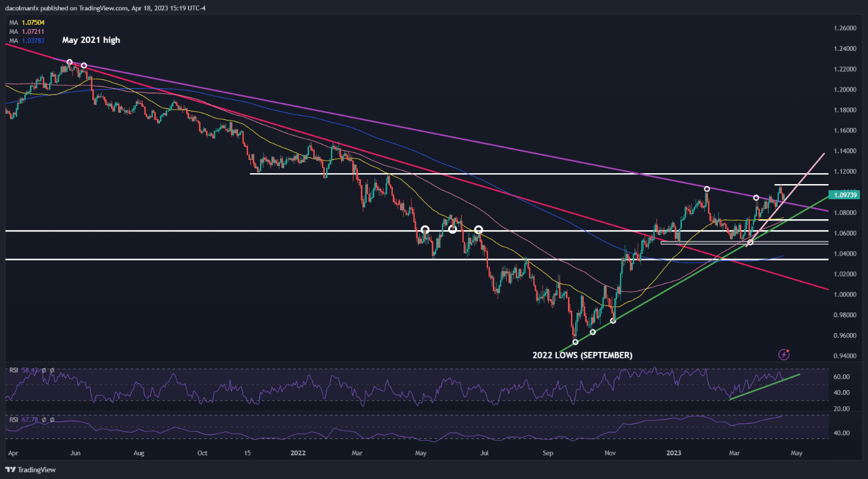Click the 15 label on the time axis
Image resolution: width=868 pixels, height=479 pixels.
coord(247,453)
